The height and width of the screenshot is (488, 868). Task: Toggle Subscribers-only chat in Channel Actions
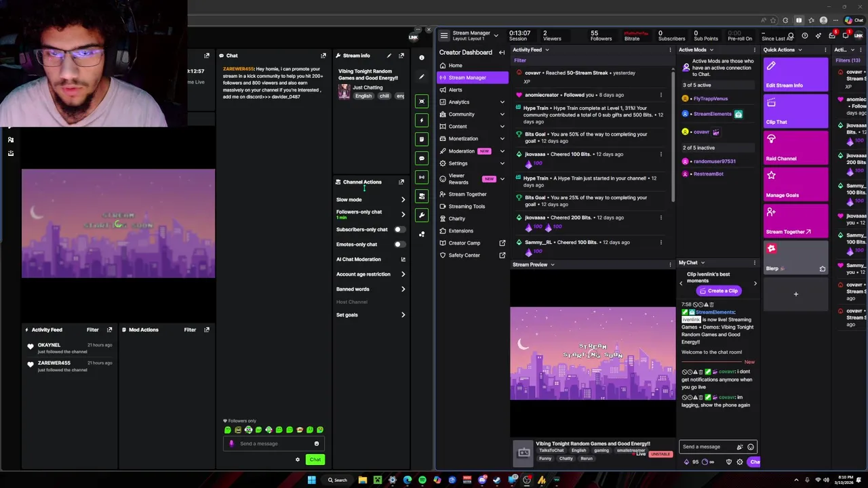(399, 230)
